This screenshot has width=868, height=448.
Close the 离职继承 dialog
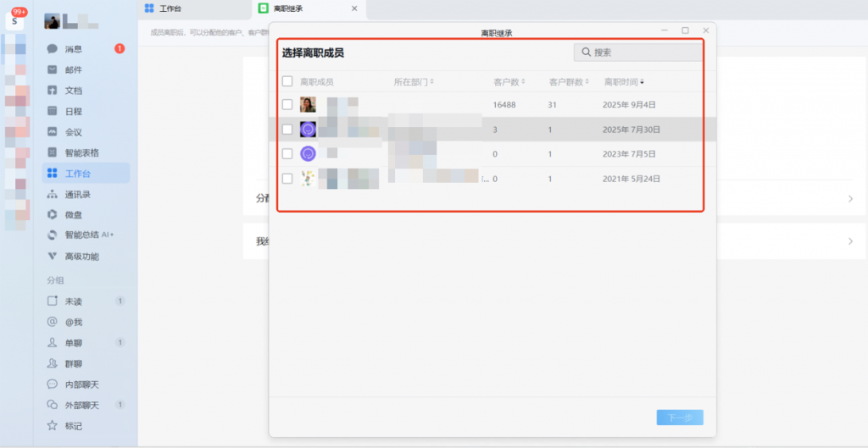(706, 30)
